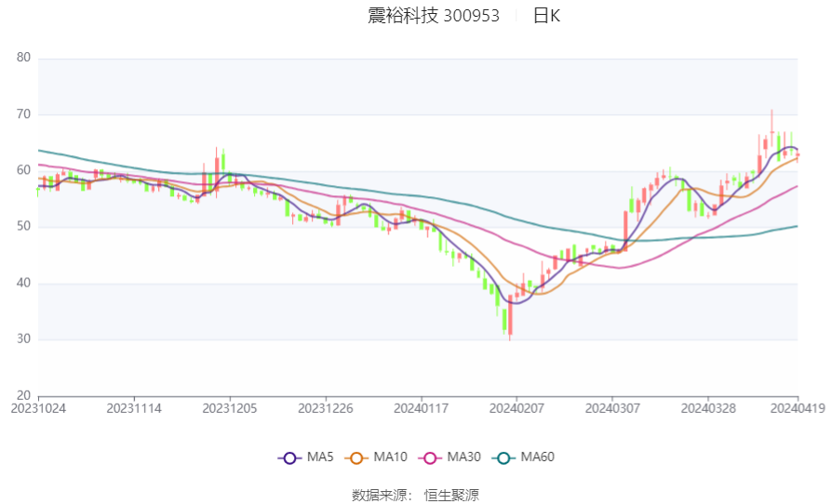
Task: Toggle the MA60 legend series
Action: point(523,458)
